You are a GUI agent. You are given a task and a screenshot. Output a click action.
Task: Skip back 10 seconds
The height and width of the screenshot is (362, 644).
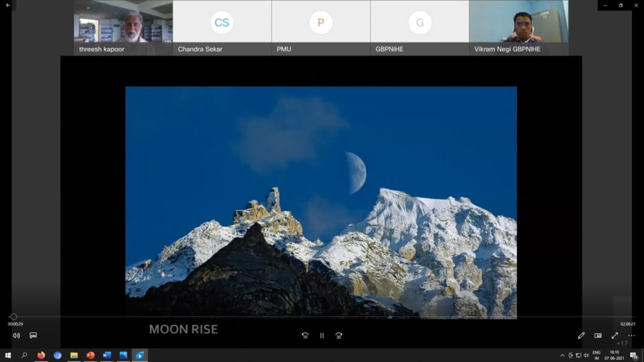click(x=305, y=336)
